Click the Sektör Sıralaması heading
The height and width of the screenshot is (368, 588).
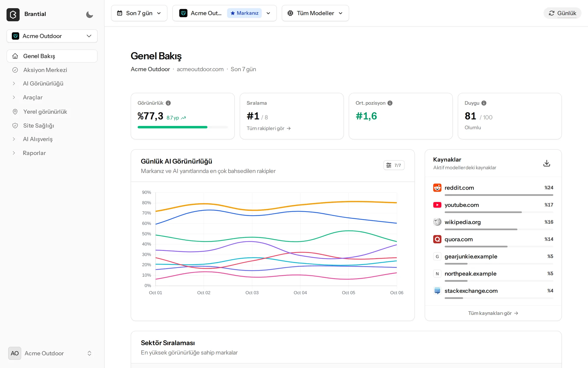click(168, 343)
